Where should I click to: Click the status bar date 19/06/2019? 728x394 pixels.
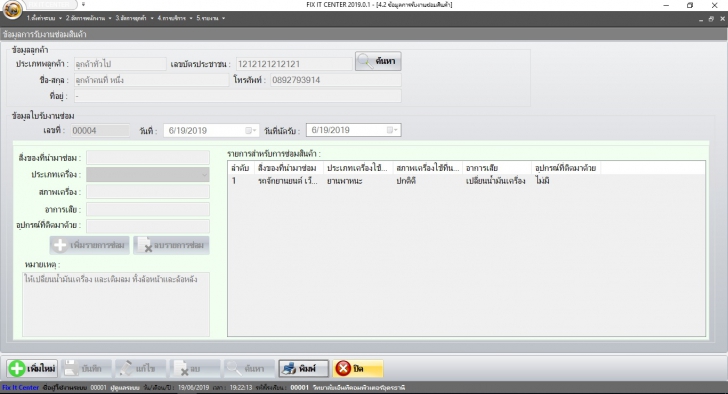tap(194, 388)
